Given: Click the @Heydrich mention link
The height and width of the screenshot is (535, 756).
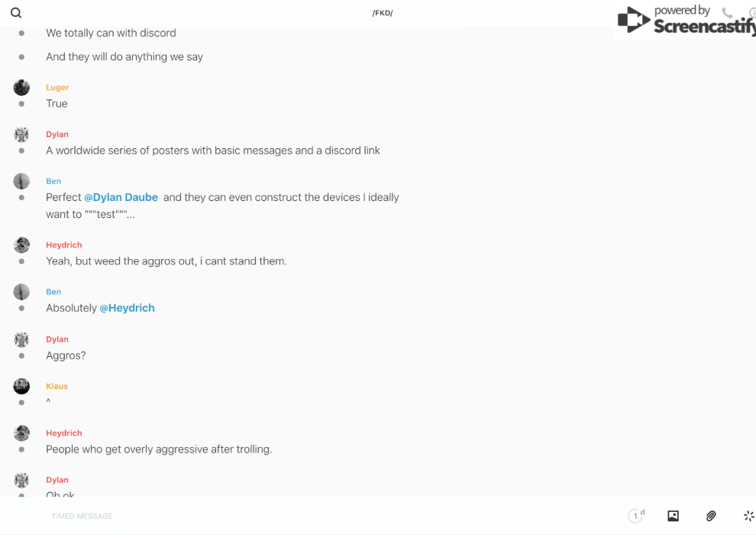Looking at the screenshot, I should pos(127,308).
